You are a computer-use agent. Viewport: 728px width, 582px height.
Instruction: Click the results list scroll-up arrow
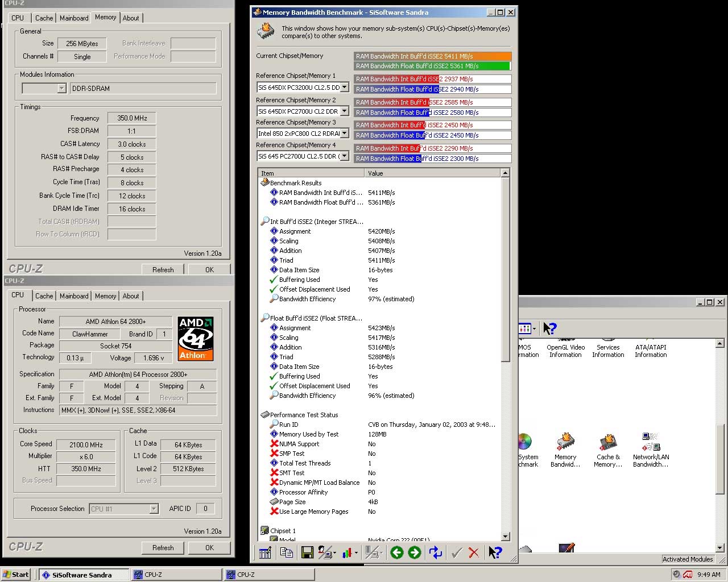pos(506,173)
